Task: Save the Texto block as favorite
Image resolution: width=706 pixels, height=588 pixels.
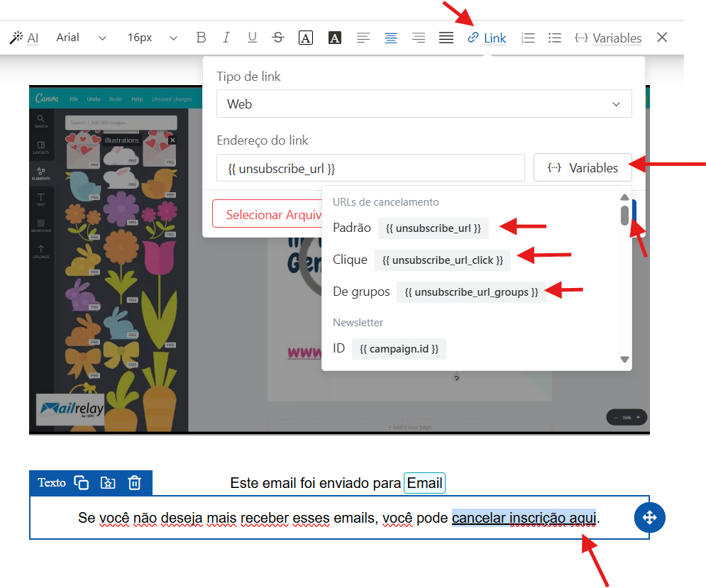Action: click(x=108, y=482)
